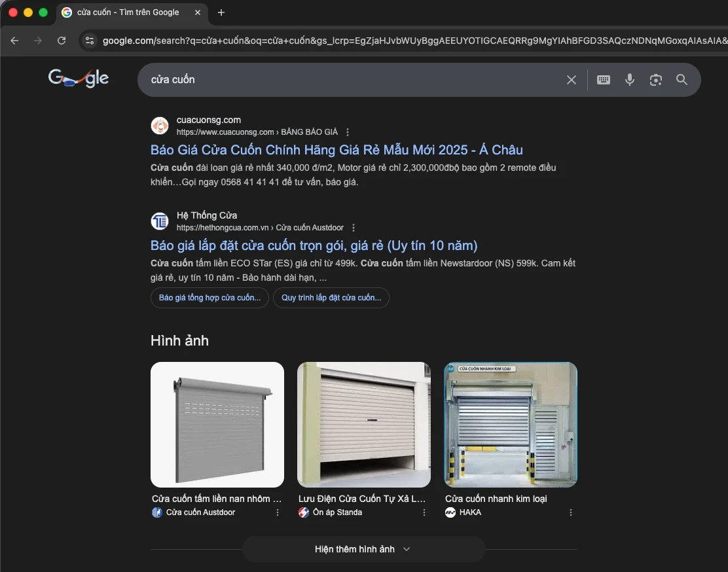Activate voice search with the microphone icon

[x=629, y=79]
